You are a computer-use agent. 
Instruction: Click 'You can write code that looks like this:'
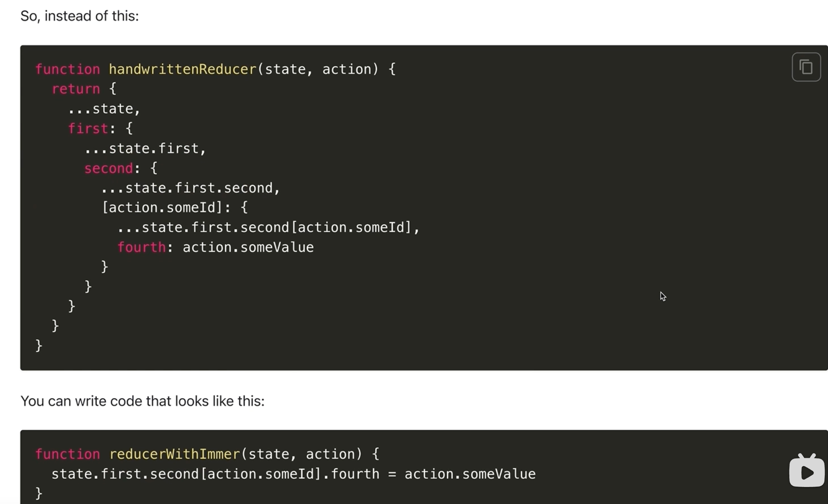coord(142,401)
